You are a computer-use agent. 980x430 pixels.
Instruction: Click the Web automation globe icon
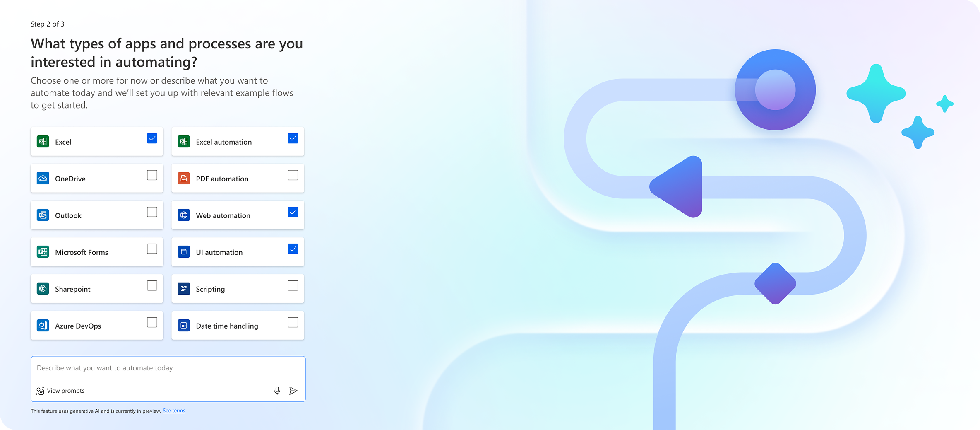coord(184,215)
